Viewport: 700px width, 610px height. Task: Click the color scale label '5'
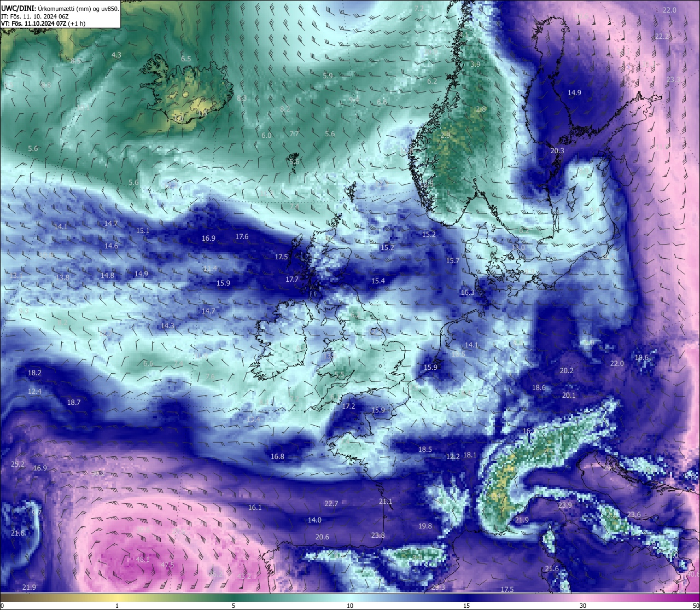tap(234, 606)
